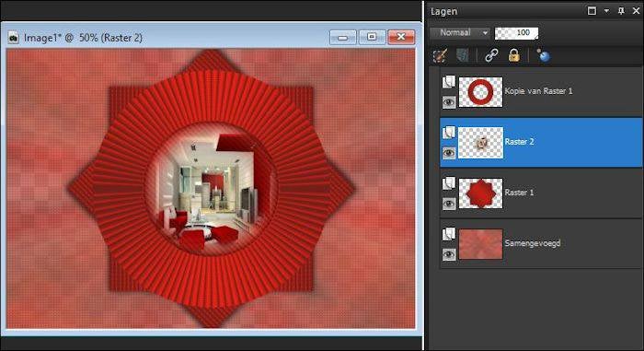
Task: Click the Samengevoegd background thumbnail
Action: tap(480, 244)
